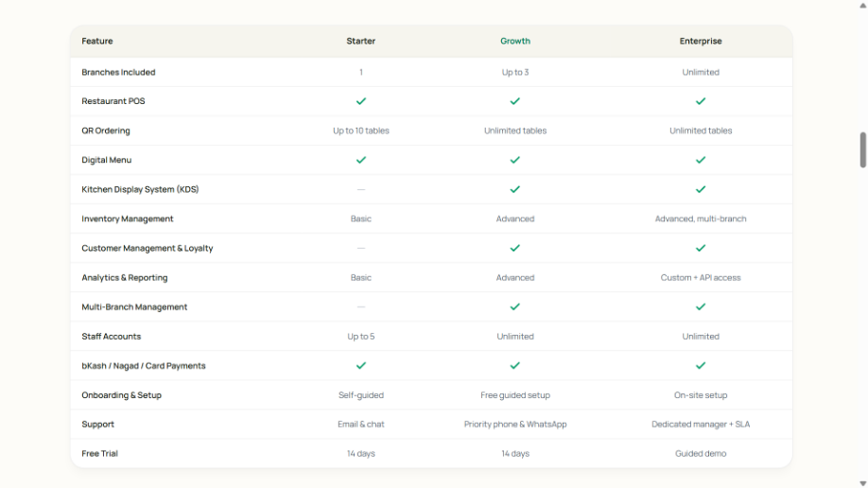This screenshot has height=488, width=868.
Task: Click the 'Up to 5' staff accounts cell
Action: [x=361, y=337]
